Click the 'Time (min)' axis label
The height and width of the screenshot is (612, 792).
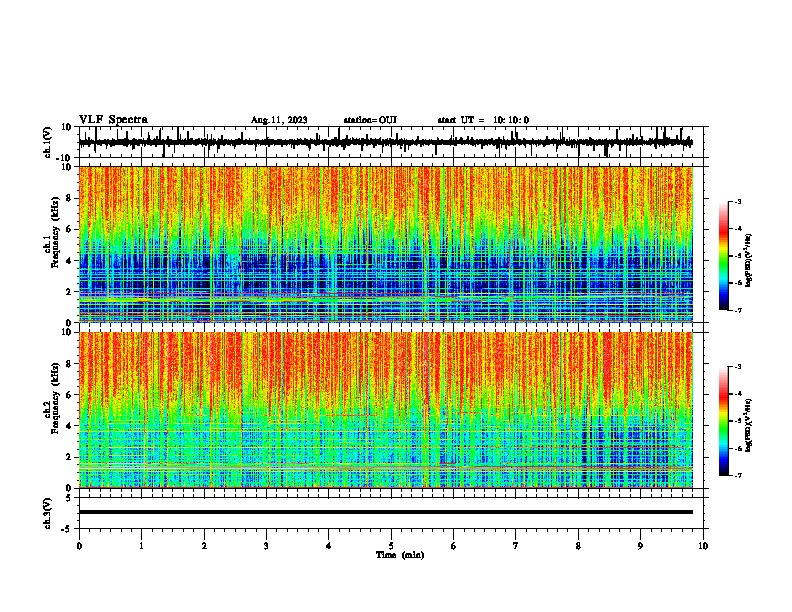click(400, 555)
